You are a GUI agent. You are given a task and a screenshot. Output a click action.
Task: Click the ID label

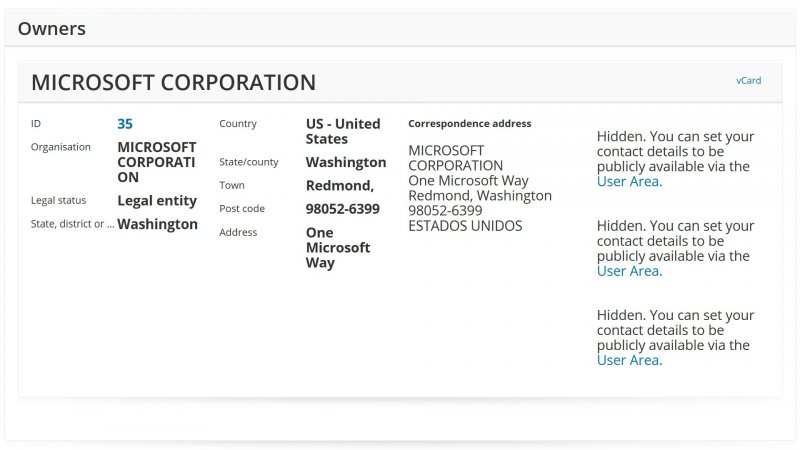[35, 123]
